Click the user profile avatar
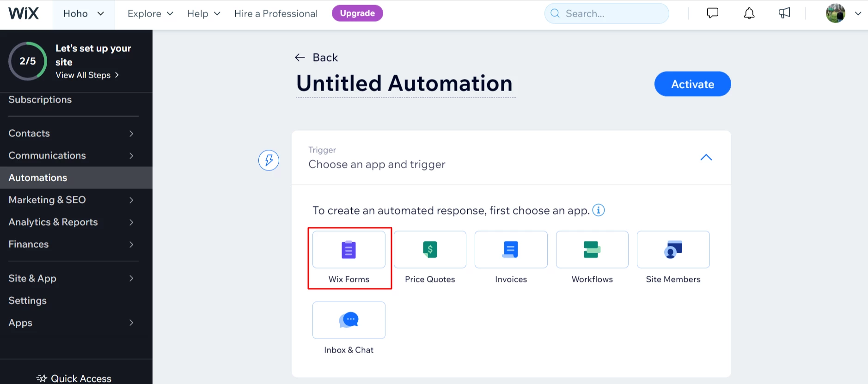 click(836, 13)
